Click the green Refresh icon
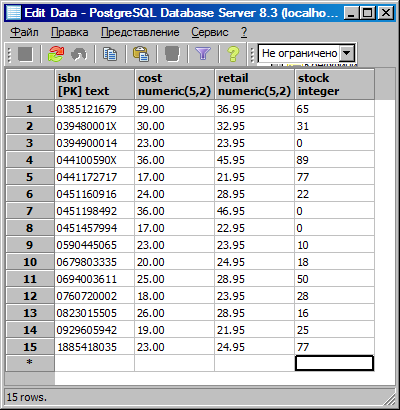This screenshot has height=410, width=400. [56, 54]
